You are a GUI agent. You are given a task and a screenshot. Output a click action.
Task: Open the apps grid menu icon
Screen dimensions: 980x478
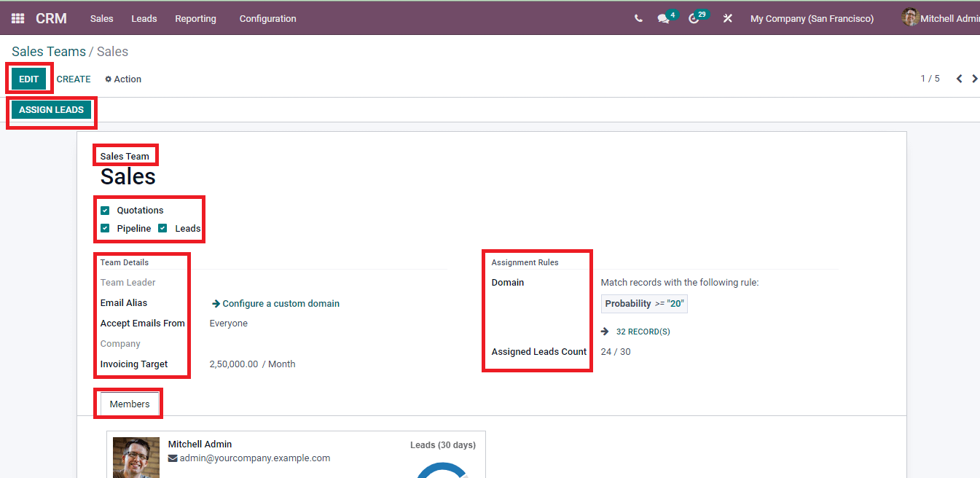pos(17,19)
